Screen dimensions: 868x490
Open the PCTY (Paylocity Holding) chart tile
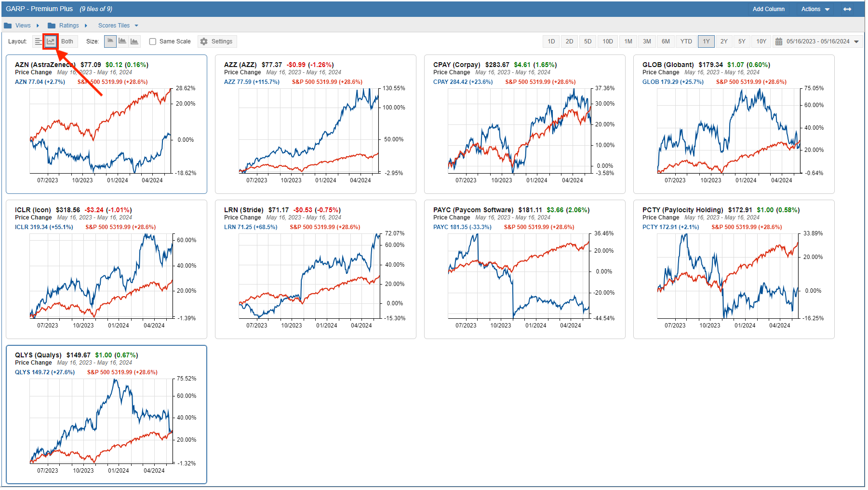(x=734, y=269)
